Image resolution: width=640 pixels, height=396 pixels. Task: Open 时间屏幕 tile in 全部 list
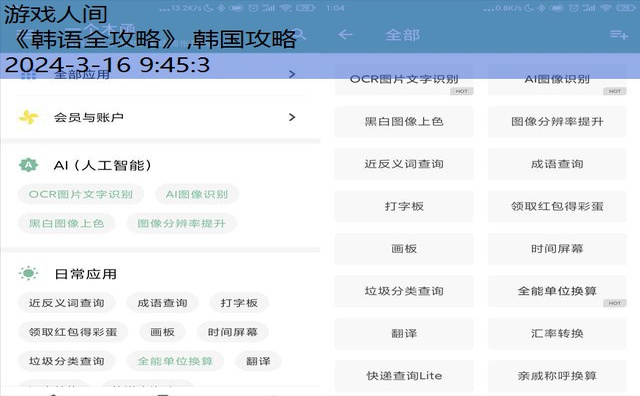[x=557, y=249]
